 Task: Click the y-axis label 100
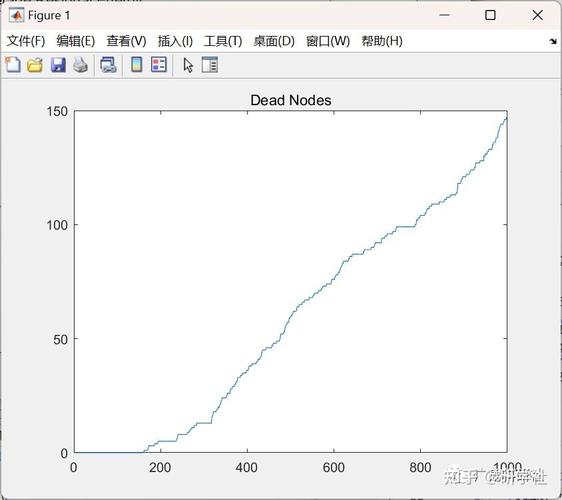[x=57, y=225]
